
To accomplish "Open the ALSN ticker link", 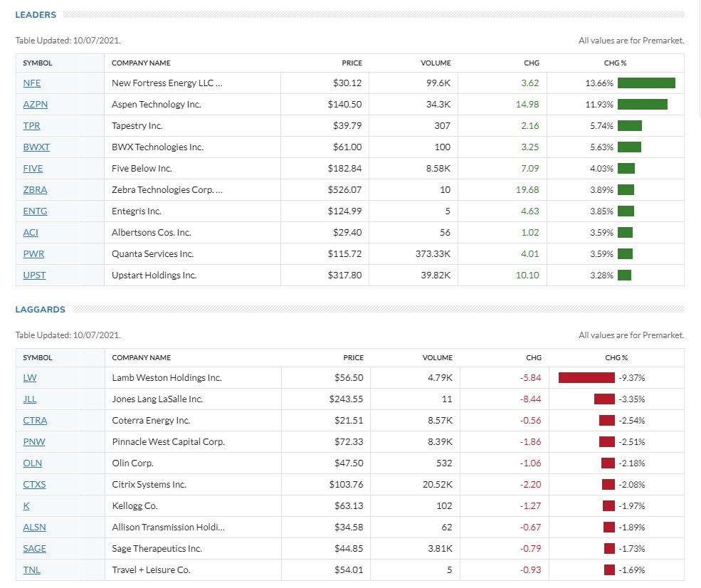I will [x=34, y=527].
